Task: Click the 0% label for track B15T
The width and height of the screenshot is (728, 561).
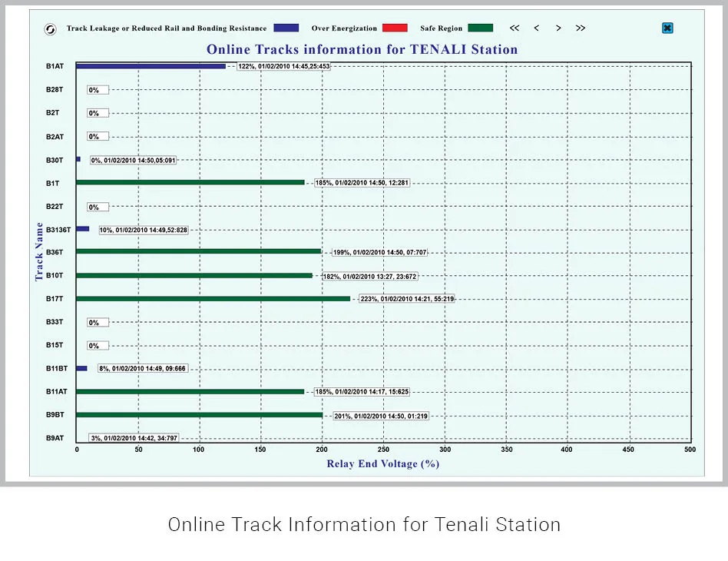Action: tap(98, 346)
